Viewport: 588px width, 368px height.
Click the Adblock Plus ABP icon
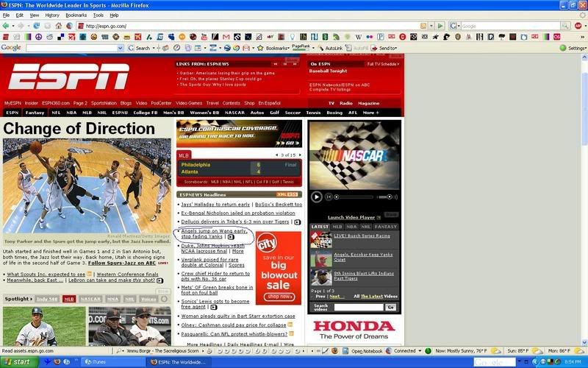(x=578, y=26)
